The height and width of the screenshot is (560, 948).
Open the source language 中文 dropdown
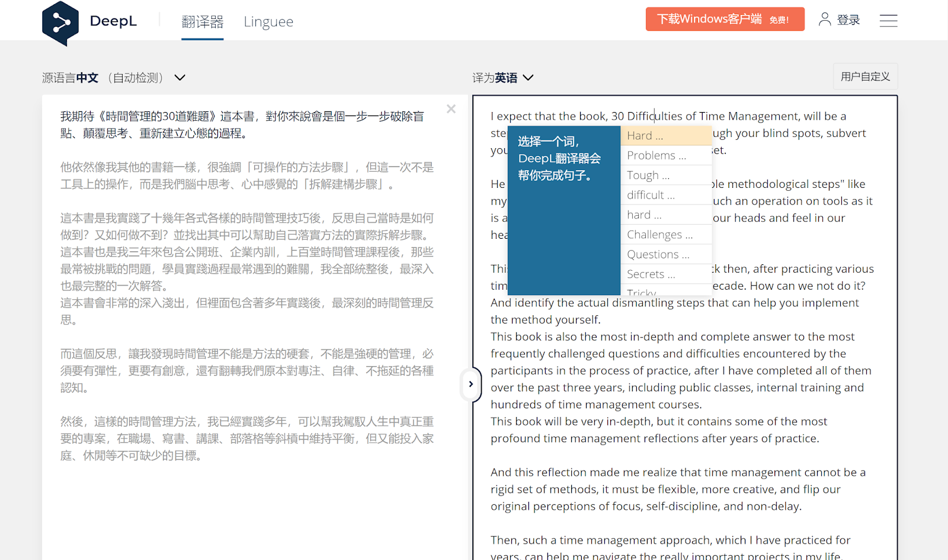point(88,77)
